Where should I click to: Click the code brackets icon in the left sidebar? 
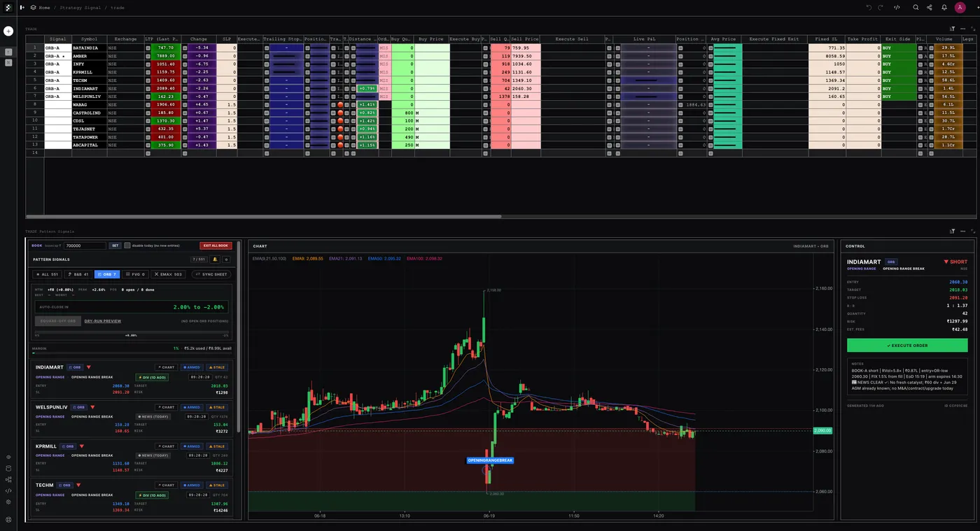(8, 490)
